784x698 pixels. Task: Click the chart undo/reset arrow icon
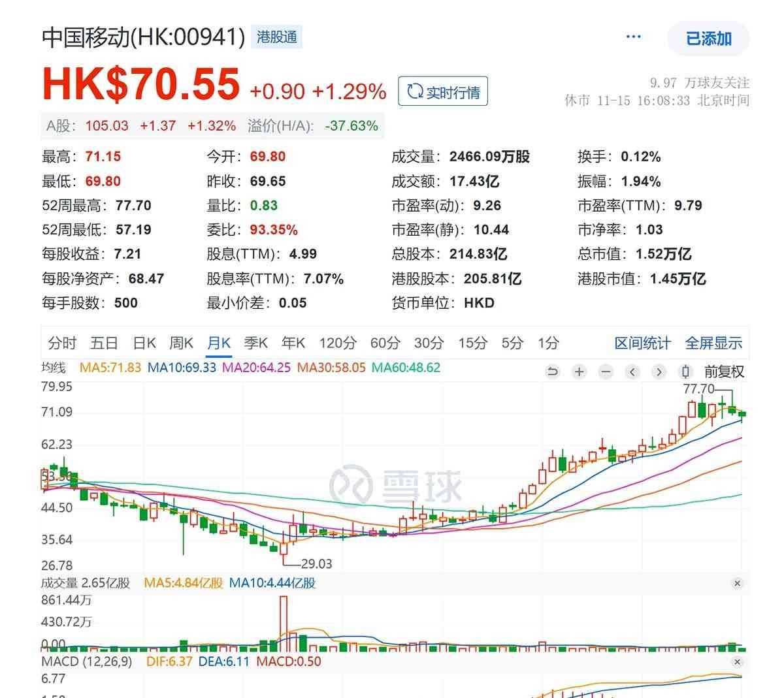point(553,372)
